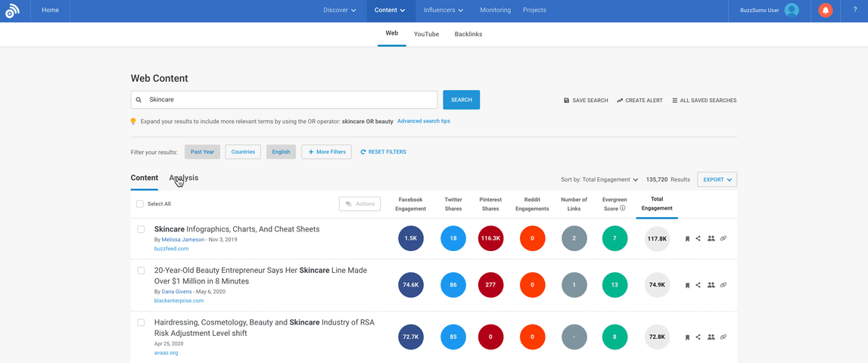Open the BuzzSumo User avatar
The height and width of the screenshot is (363, 868).
[x=792, y=11]
